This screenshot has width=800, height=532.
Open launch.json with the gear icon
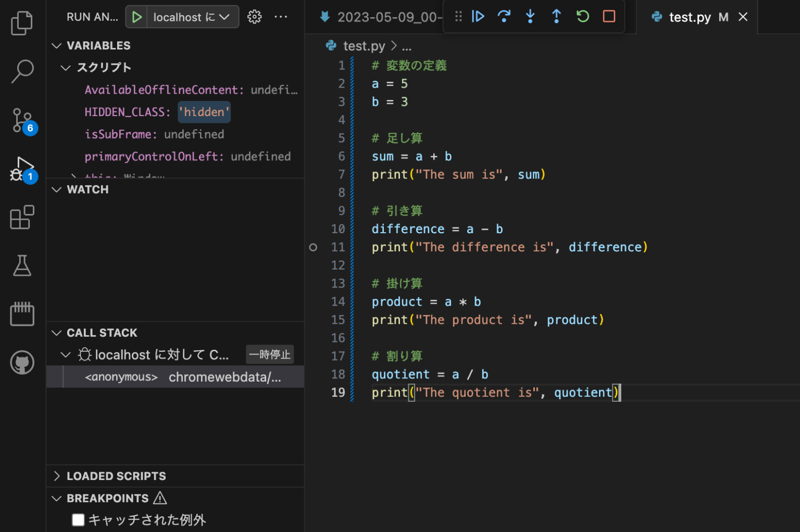254,17
